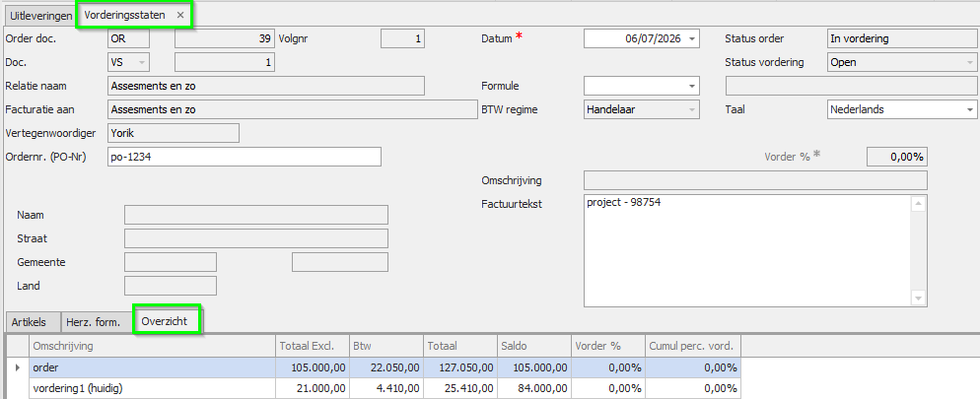Click the Vertegenwoordiger field with Yorik
This screenshot has height=399, width=980.
[x=174, y=133]
